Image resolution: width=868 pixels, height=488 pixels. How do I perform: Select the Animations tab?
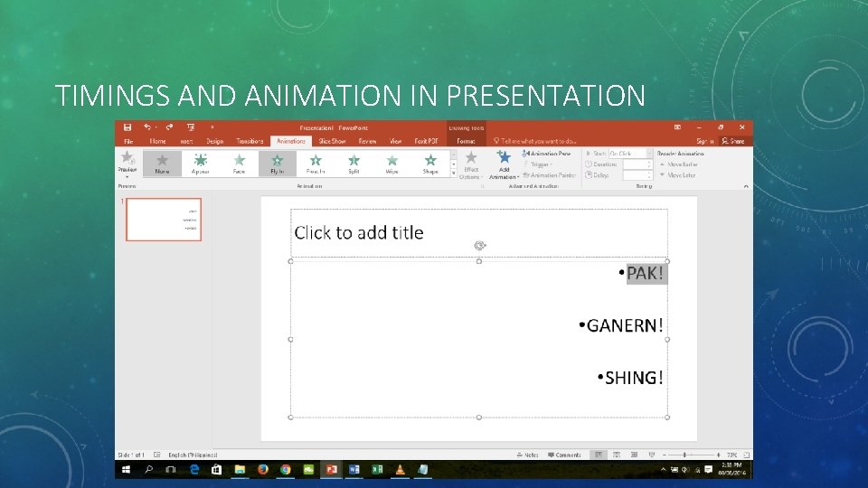pyautogui.click(x=291, y=142)
